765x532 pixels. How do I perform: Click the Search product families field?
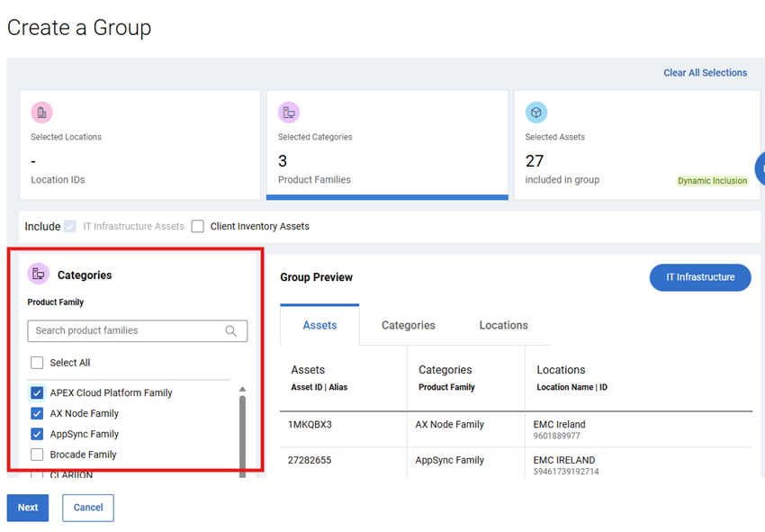pyautogui.click(x=137, y=331)
